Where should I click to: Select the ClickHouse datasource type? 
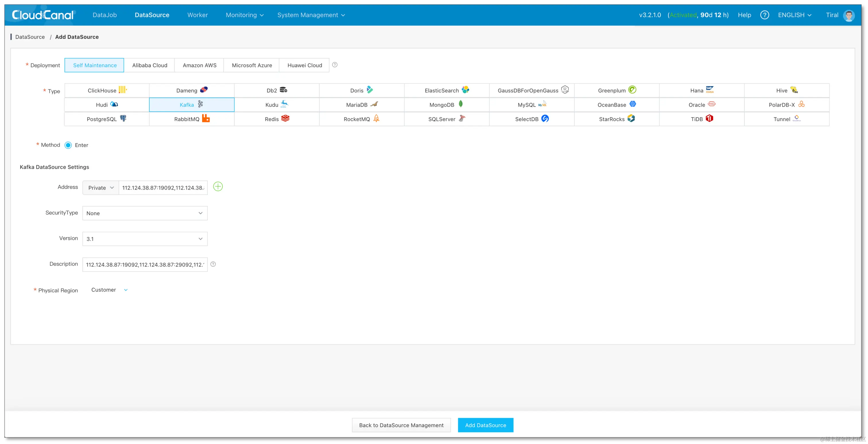[x=107, y=90]
